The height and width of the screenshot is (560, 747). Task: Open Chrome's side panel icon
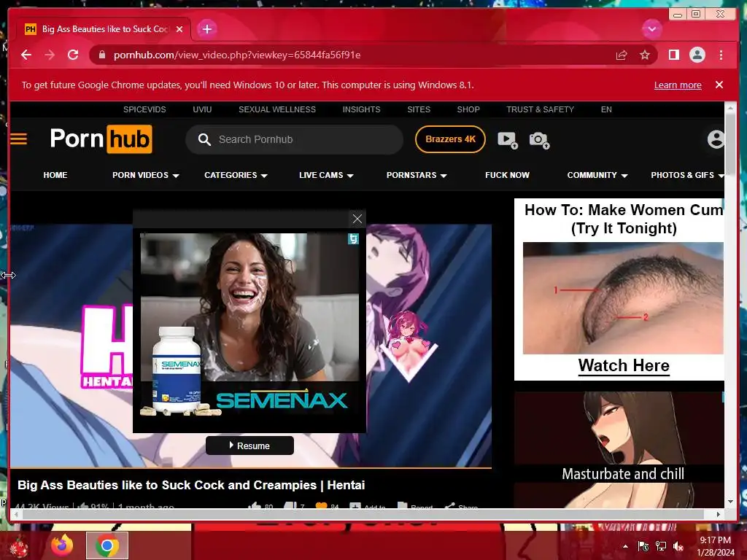tap(673, 55)
